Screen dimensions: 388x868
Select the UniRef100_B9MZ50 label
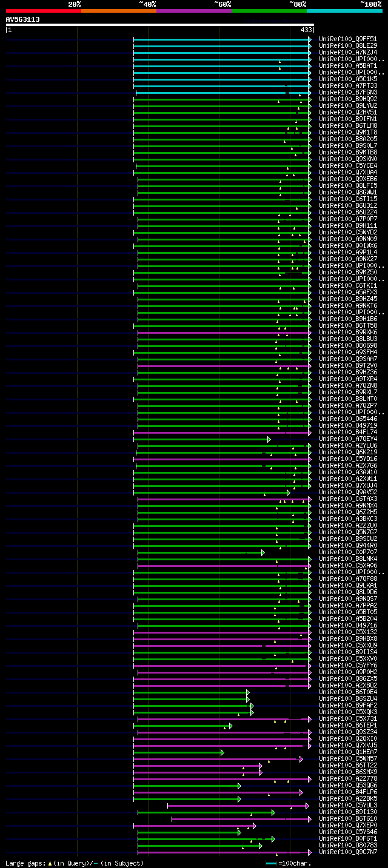point(348,272)
